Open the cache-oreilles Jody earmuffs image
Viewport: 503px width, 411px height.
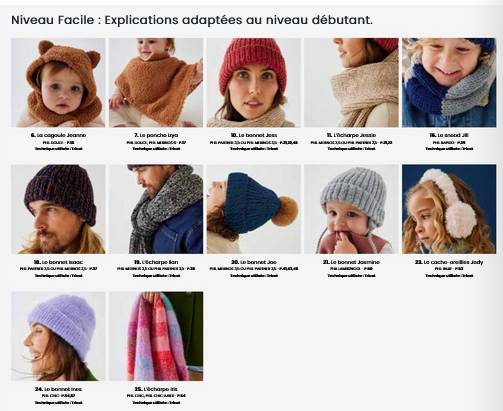click(449, 209)
